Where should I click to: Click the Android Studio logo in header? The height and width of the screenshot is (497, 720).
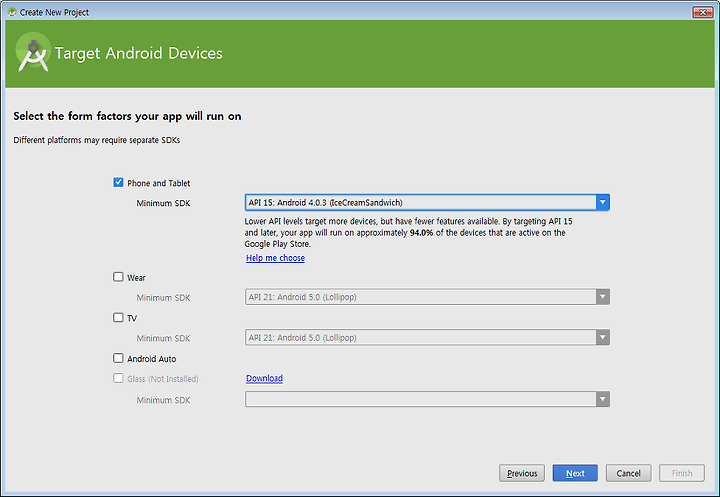point(33,53)
